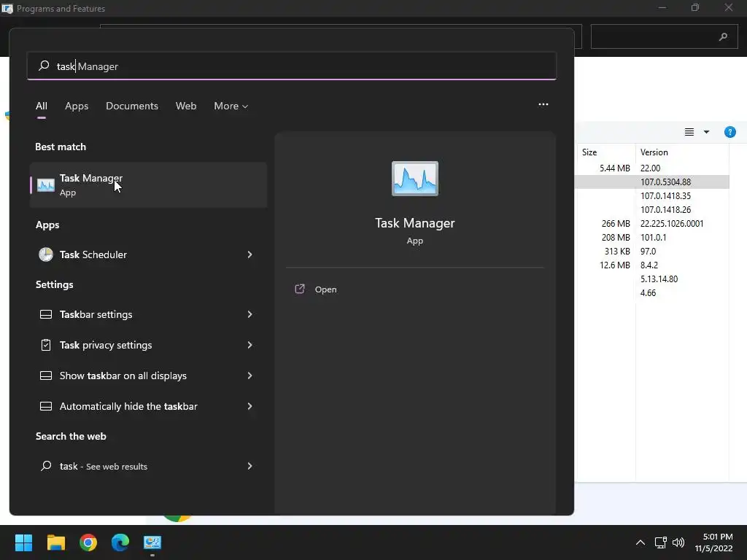747x560 pixels.
Task: Click the blue help icon in Programs and Features
Action: [729, 132]
